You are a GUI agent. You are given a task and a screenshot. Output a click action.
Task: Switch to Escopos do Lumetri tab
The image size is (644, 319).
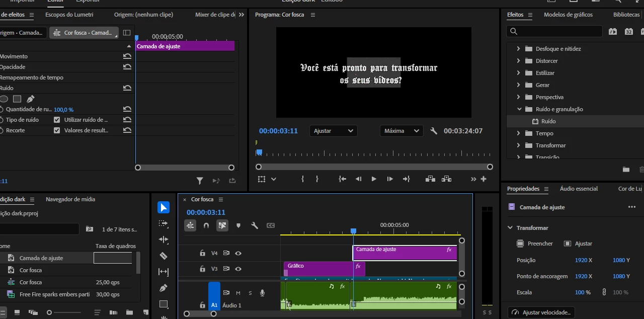69,15
